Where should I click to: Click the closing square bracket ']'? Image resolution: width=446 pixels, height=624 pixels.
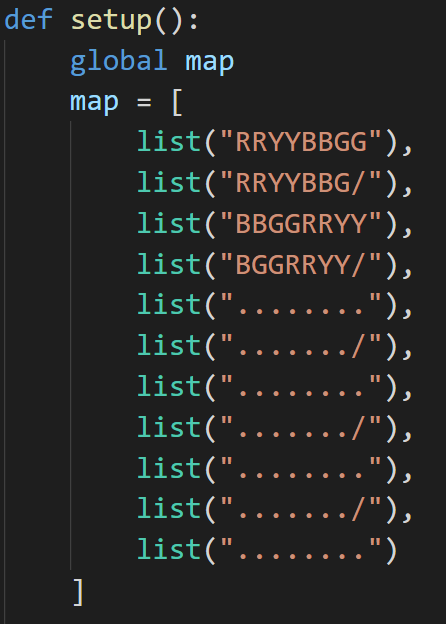click(x=79, y=593)
